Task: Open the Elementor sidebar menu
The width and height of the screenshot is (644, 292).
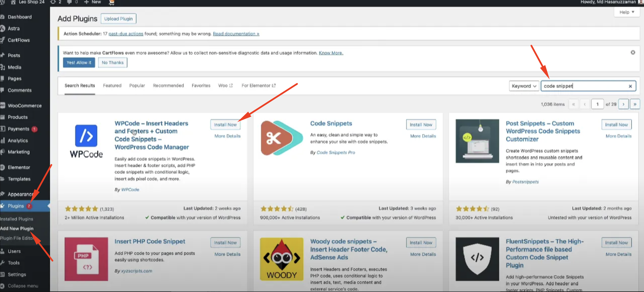Action: [x=19, y=167]
